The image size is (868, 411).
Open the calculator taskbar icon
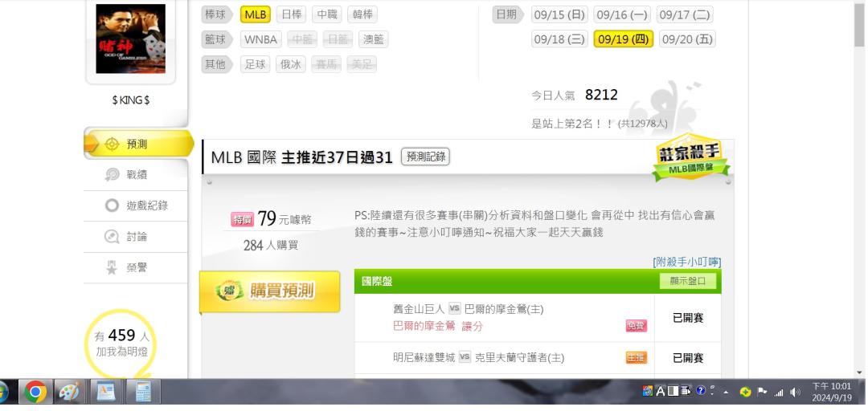pos(143,393)
